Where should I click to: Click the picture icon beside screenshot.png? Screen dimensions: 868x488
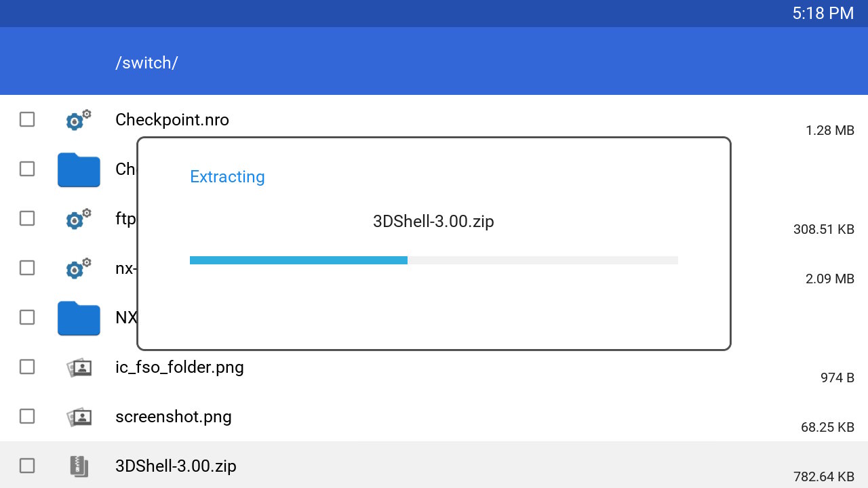click(x=79, y=417)
